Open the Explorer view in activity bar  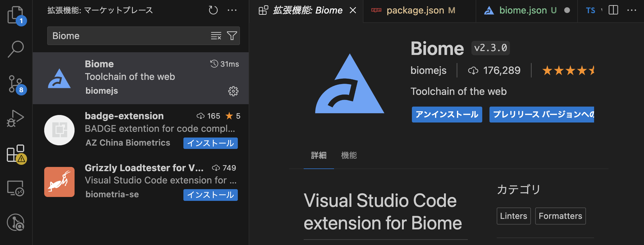16,15
